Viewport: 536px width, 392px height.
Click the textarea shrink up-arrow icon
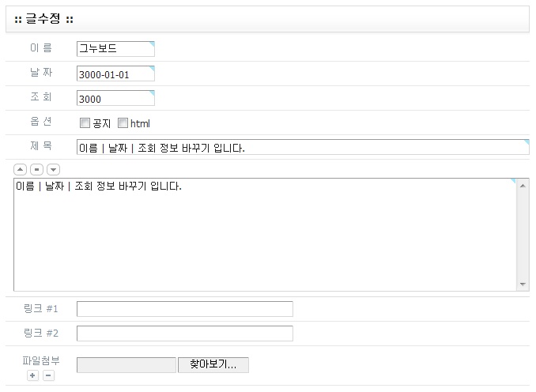click(x=20, y=169)
